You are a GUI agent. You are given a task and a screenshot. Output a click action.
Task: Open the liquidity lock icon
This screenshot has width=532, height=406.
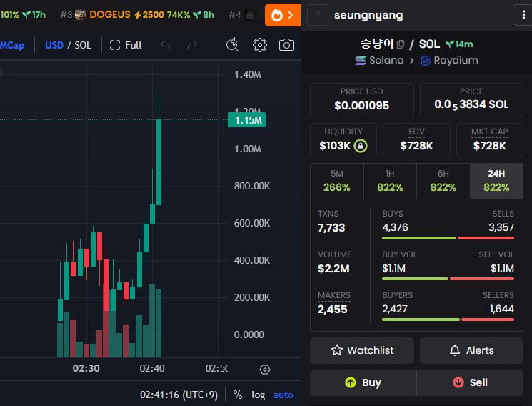pyautogui.click(x=361, y=146)
